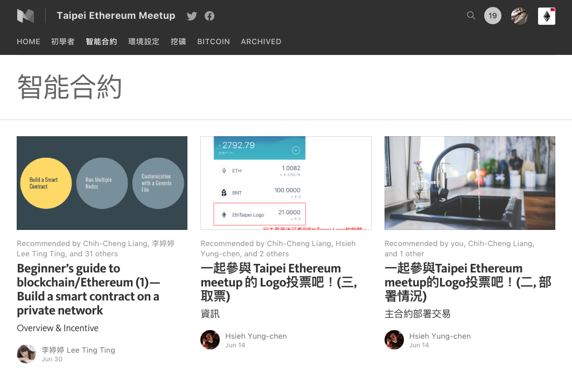Click Jun 14 date under 部署情況 article
The width and height of the screenshot is (572, 392).
point(419,345)
